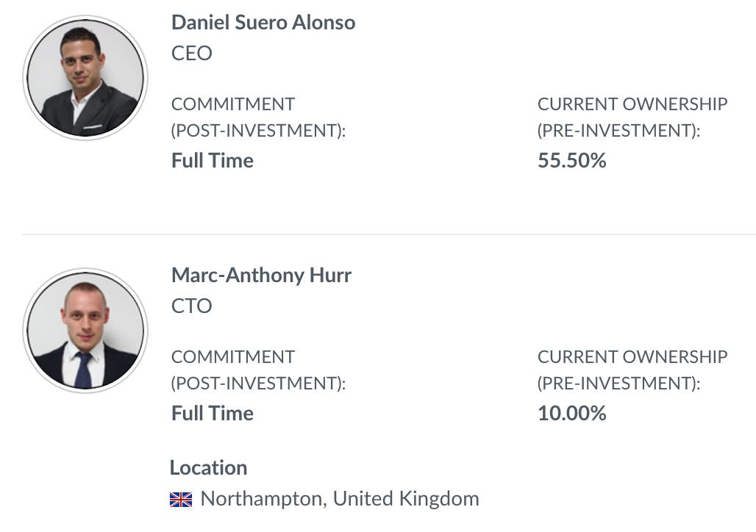
Task: Click Daniel Suero Alonso's profile photo
Action: (85, 78)
